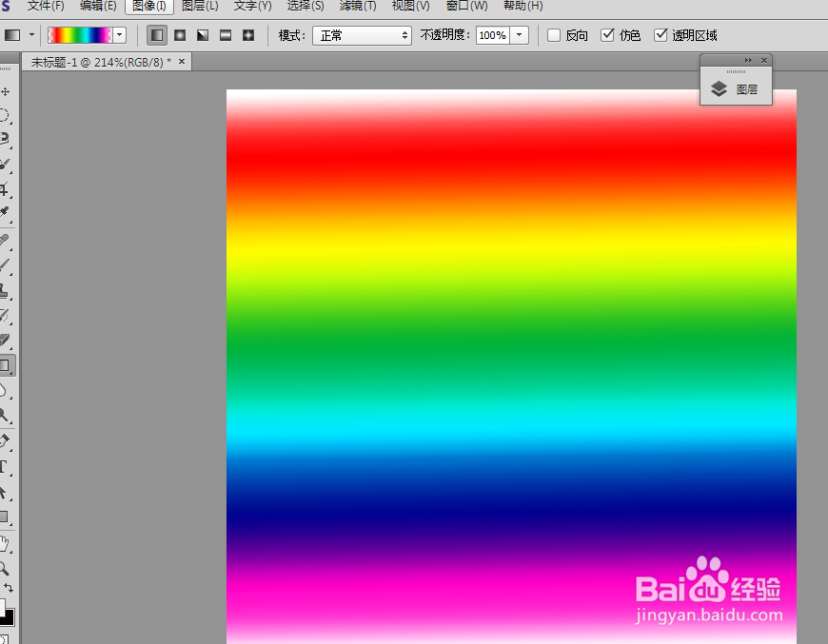Select the Type tool

click(4, 467)
